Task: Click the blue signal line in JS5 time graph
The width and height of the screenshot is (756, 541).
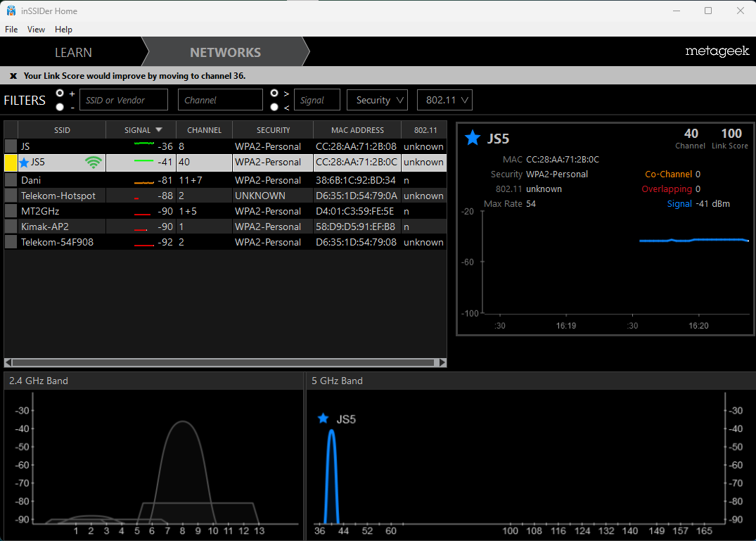Action: pos(694,240)
